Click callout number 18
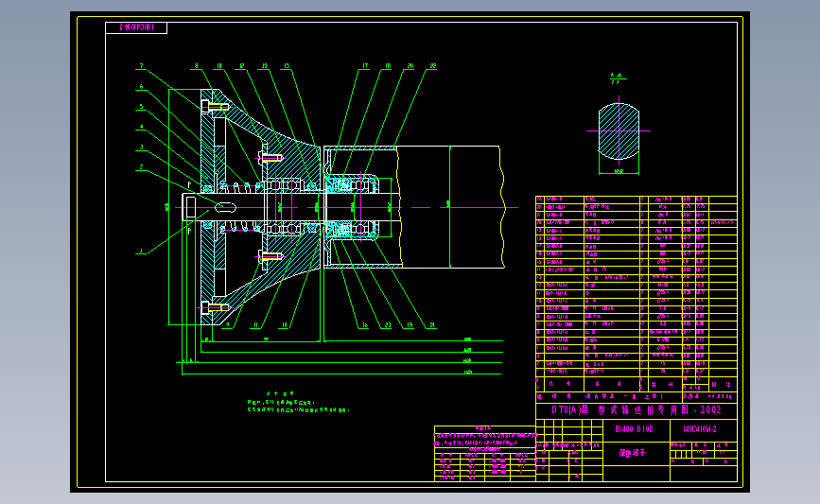This screenshot has height=504, width=820. [x=388, y=66]
